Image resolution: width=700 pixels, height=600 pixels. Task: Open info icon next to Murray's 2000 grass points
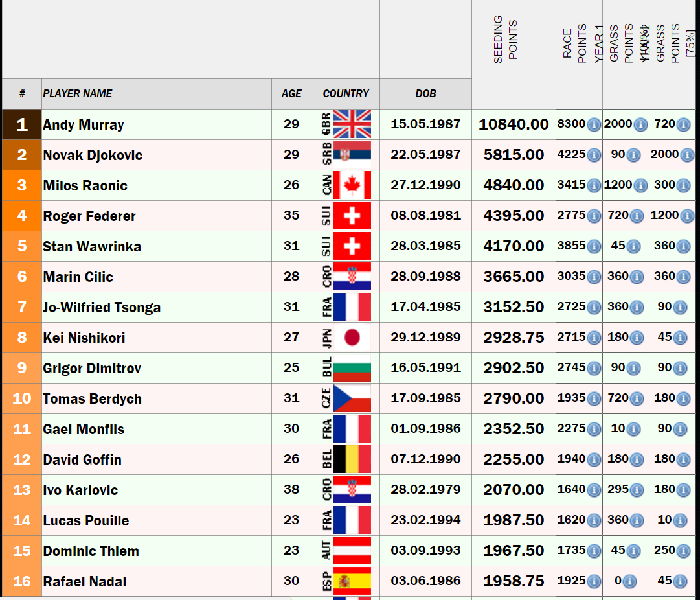tap(640, 124)
